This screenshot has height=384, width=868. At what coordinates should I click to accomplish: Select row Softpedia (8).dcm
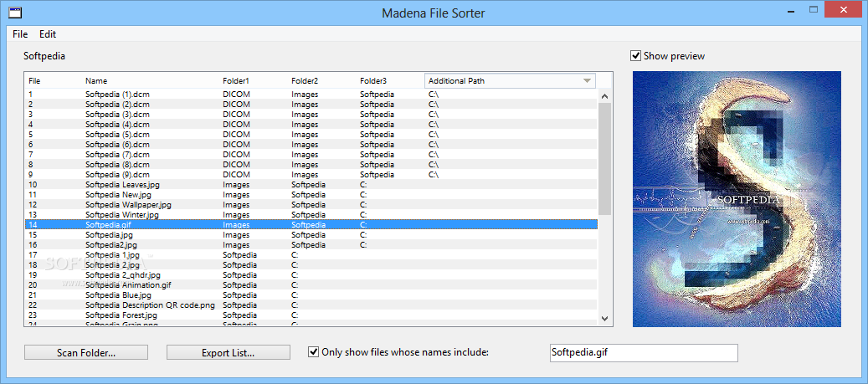tap(311, 164)
